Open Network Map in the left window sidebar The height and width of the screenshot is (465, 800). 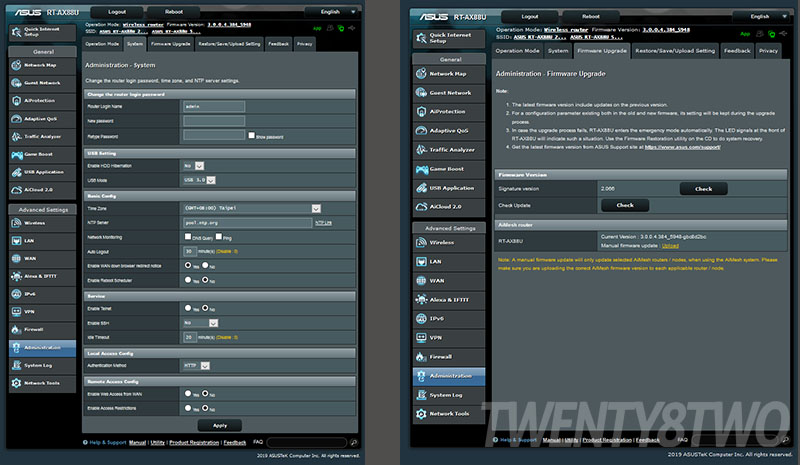[x=42, y=65]
